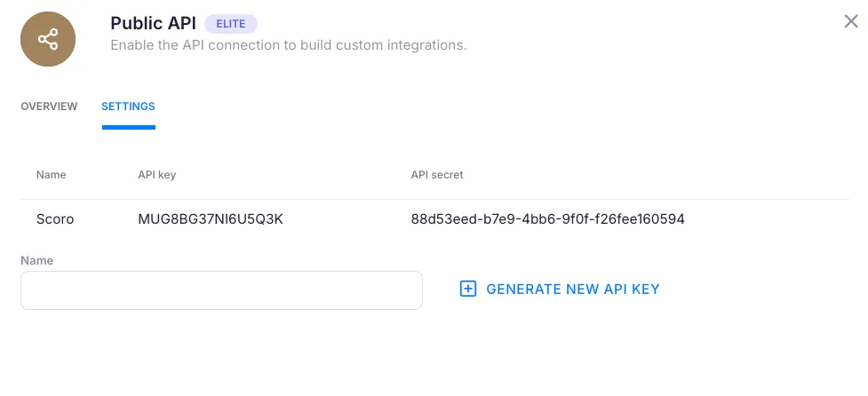Click the Public API heading

tap(153, 24)
